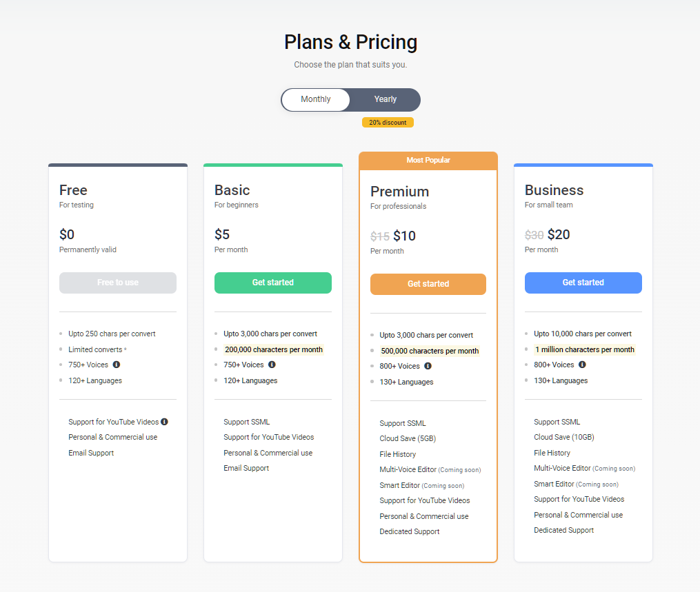Click info icon beside Basic plan 750+ Voices
Viewport: 700px width, 592px height.
272,365
